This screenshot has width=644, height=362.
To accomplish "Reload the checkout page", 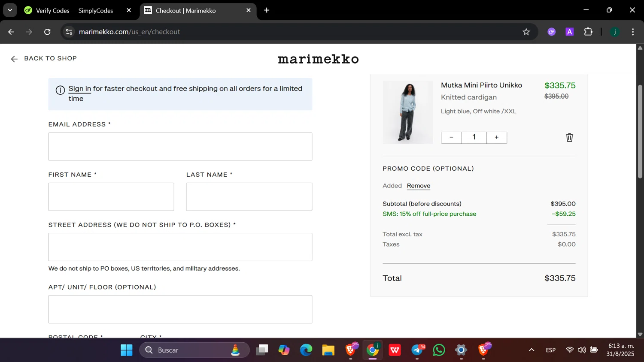I will [47, 32].
